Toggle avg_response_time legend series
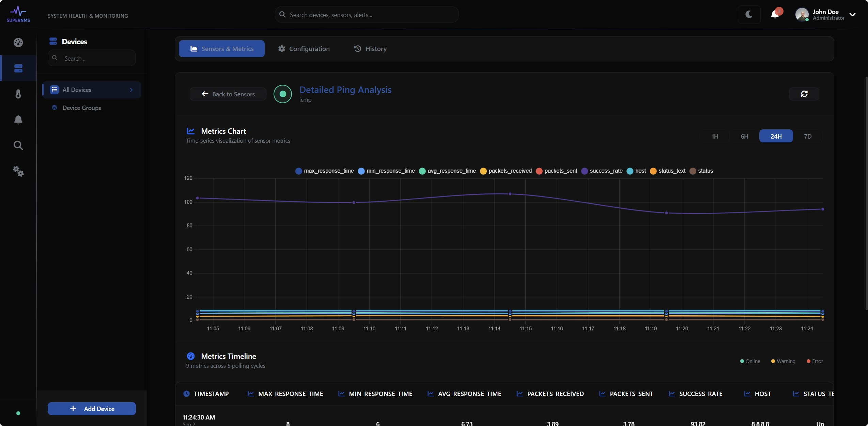The width and height of the screenshot is (868, 426). 448,171
